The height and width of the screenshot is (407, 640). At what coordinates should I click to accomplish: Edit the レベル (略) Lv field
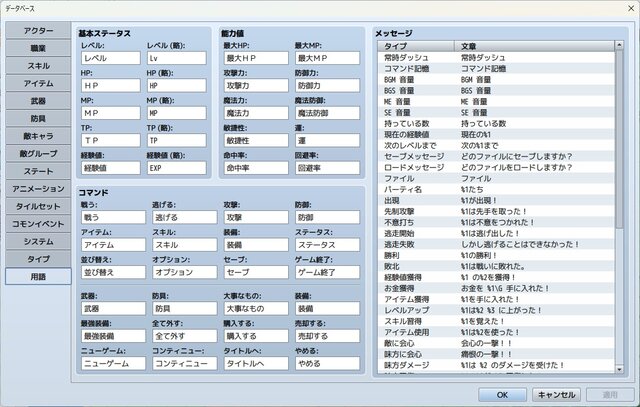(x=177, y=58)
